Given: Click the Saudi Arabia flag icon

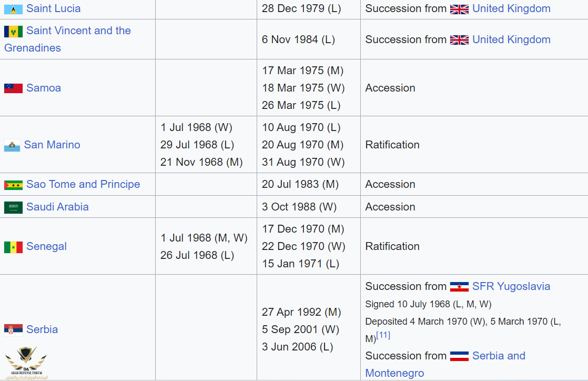Looking at the screenshot, I should pyautogui.click(x=13, y=207).
